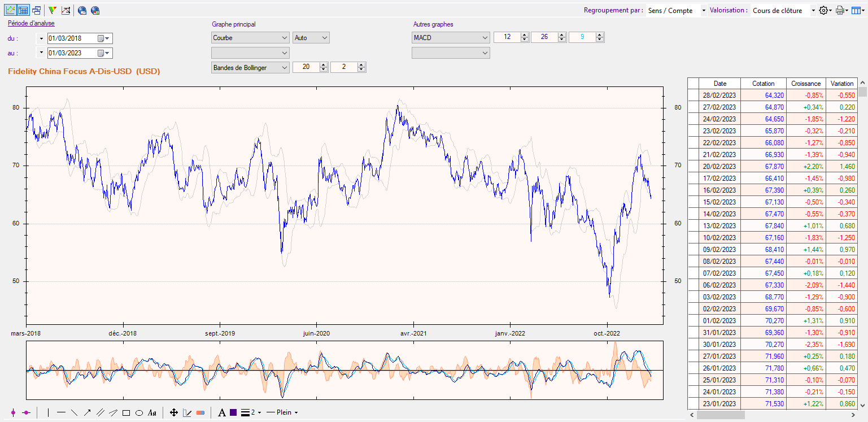This screenshot has width=868, height=422.
Task: Click the eraser tool icon
Action: point(200,413)
